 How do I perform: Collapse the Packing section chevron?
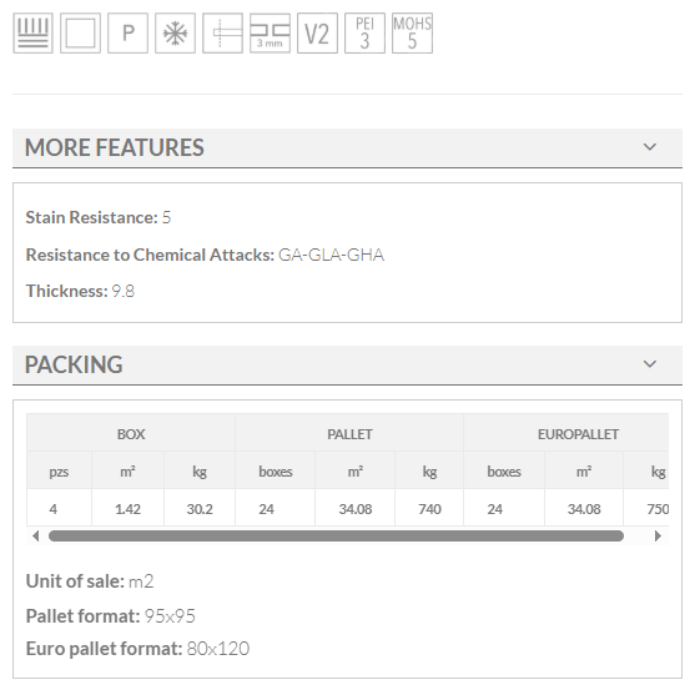coord(650,364)
